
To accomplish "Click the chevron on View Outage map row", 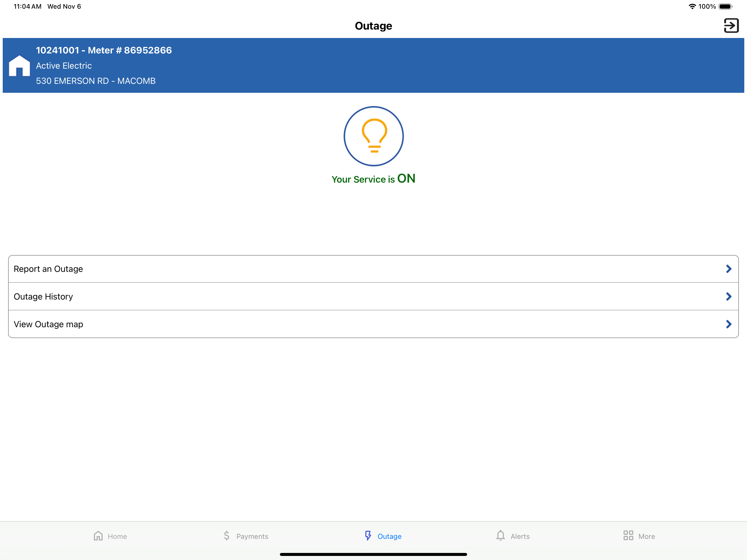I will pyautogui.click(x=729, y=324).
